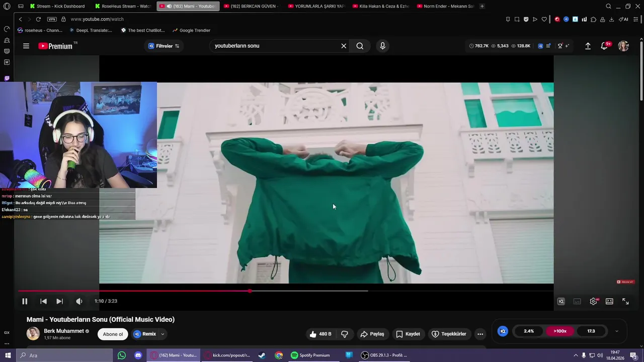Reload the current page
644x362 pixels.
pos(38,19)
